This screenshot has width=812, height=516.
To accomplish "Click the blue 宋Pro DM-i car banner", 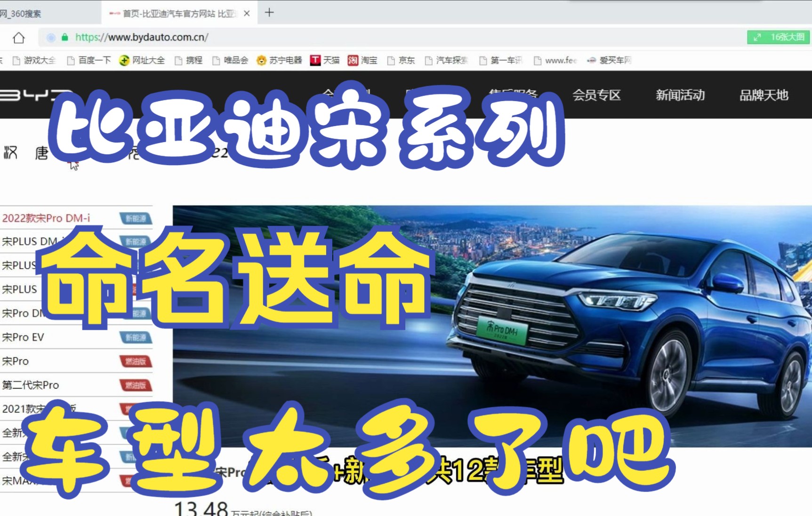I will (x=492, y=326).
